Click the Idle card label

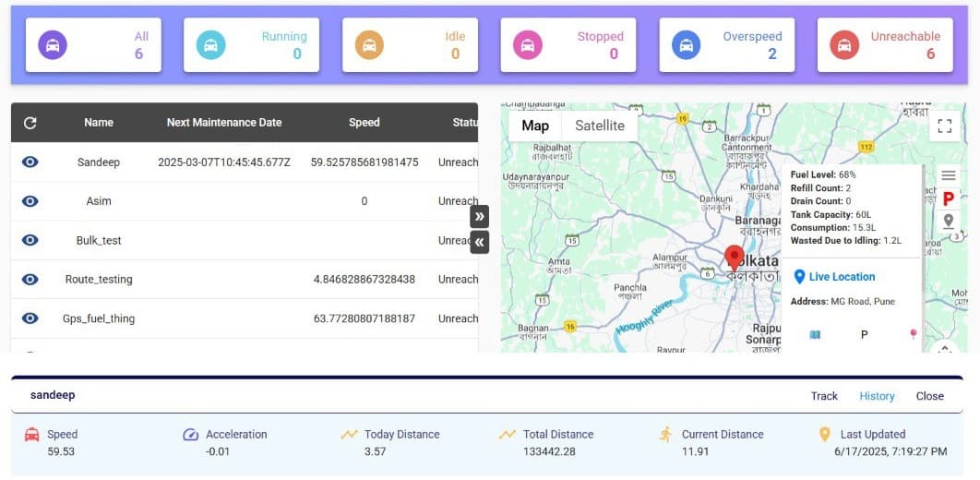click(455, 36)
